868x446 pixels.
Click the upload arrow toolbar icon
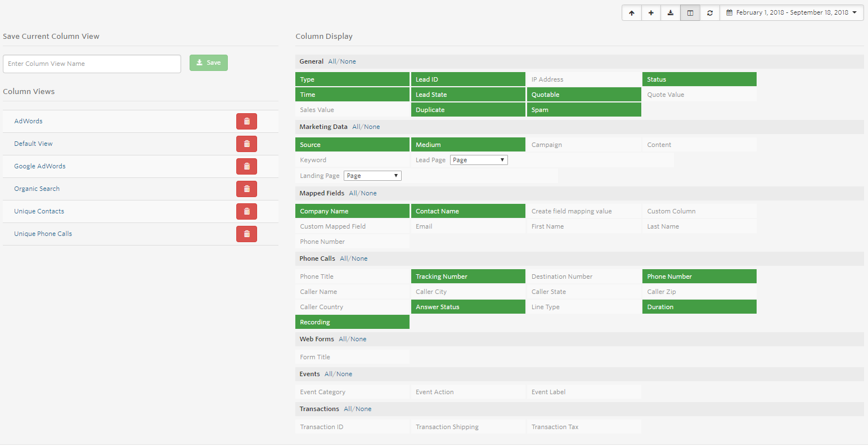(631, 12)
